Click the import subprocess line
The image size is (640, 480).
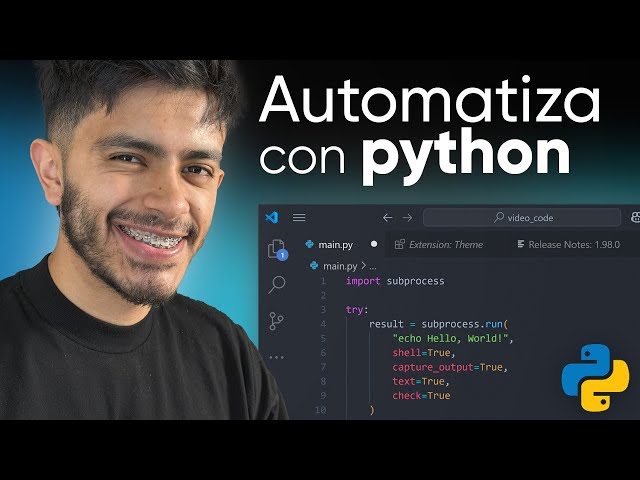(x=395, y=281)
